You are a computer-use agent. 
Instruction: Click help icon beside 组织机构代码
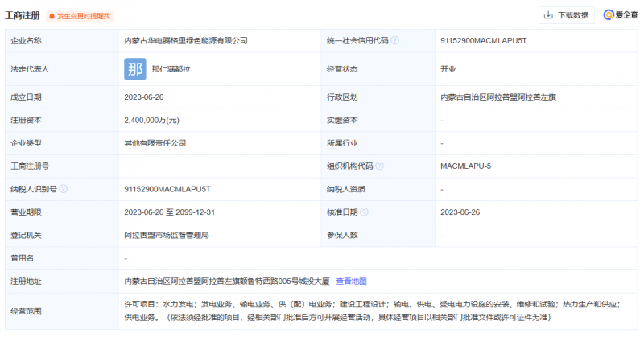click(x=379, y=166)
